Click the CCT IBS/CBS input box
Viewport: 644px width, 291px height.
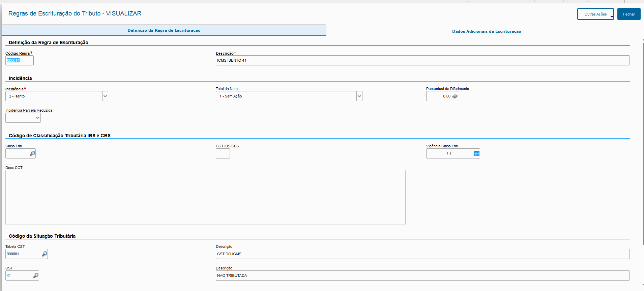(223, 153)
